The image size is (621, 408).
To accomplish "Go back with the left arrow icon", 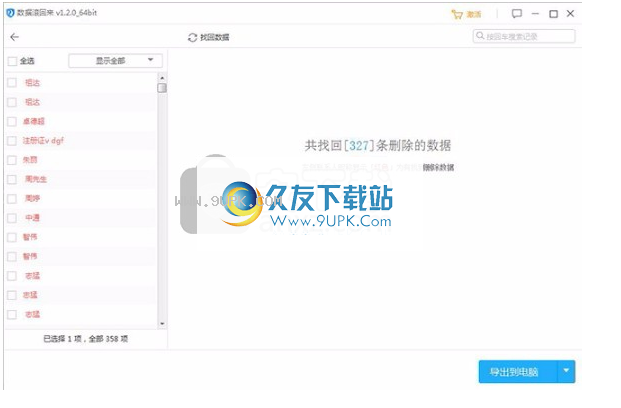I will click(15, 37).
